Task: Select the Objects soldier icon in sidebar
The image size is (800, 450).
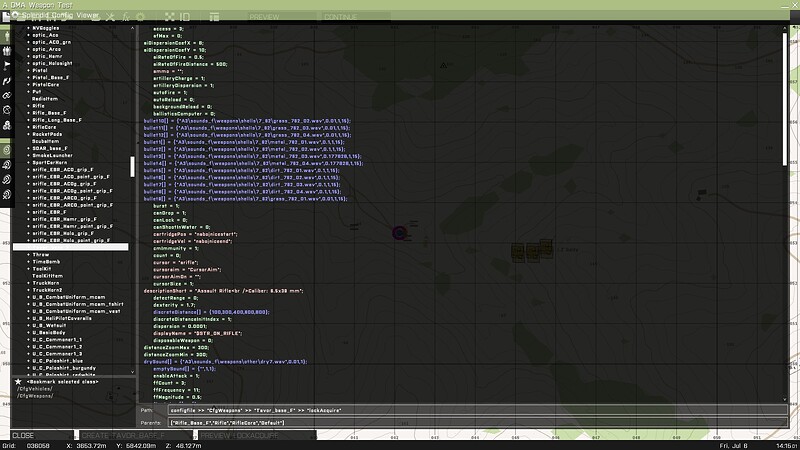Action: point(7,34)
